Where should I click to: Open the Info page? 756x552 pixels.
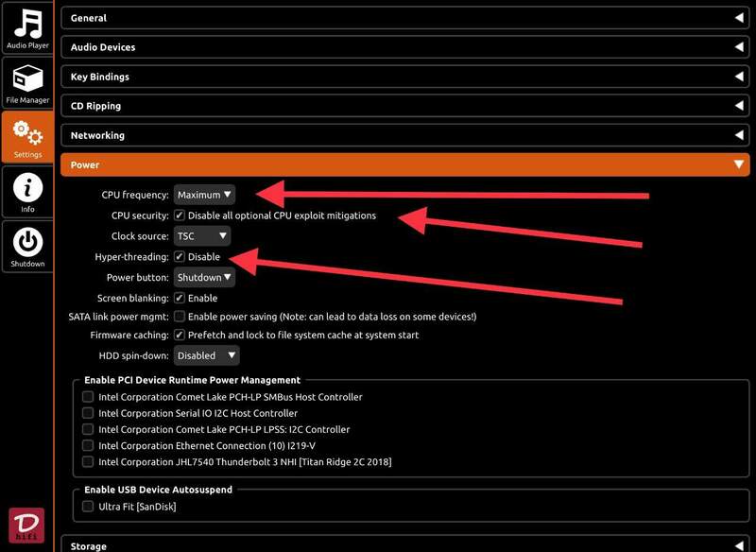click(x=27, y=192)
